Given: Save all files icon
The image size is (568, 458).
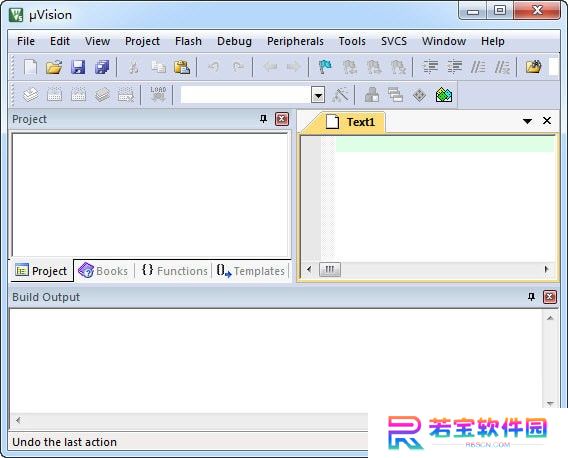Looking at the screenshot, I should tap(102, 67).
